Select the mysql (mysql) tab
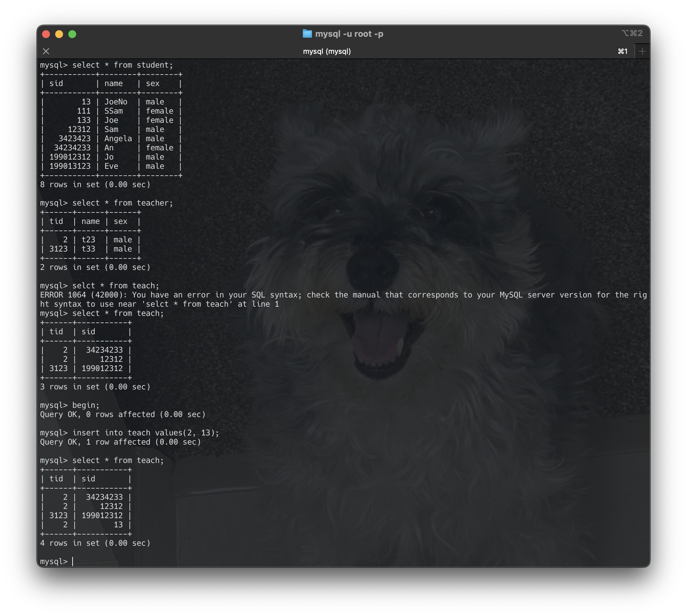 coord(326,51)
